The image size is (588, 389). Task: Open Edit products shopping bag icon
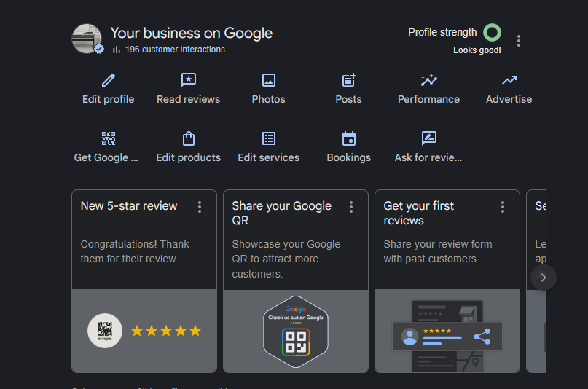coord(188,138)
